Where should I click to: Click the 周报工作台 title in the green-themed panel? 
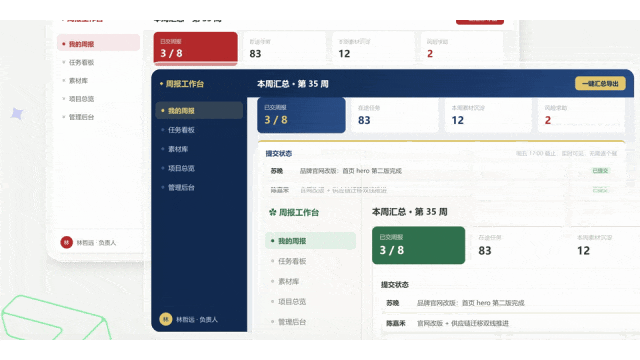pyautogui.click(x=298, y=212)
